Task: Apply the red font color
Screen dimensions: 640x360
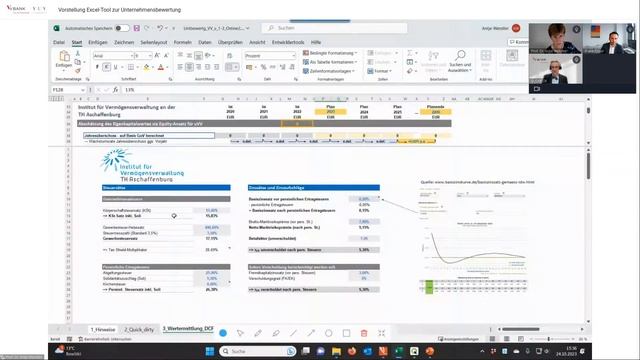Action: [x=161, y=67]
